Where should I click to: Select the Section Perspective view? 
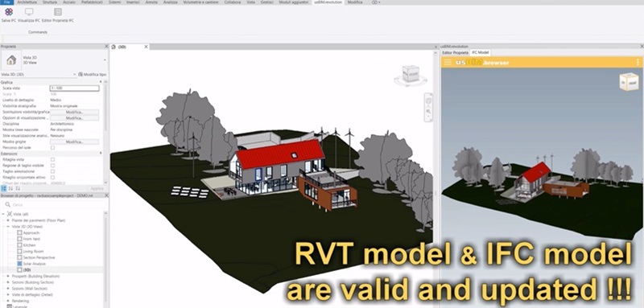pyautogui.click(x=39, y=257)
